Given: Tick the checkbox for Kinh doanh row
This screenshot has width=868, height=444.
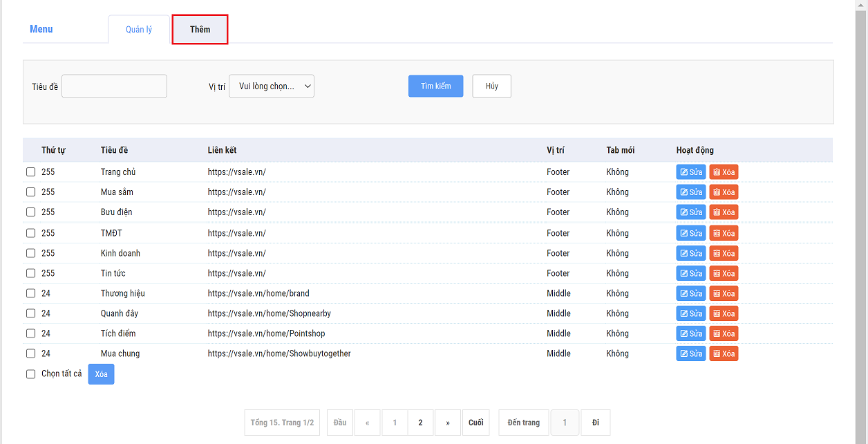Looking at the screenshot, I should (x=30, y=253).
